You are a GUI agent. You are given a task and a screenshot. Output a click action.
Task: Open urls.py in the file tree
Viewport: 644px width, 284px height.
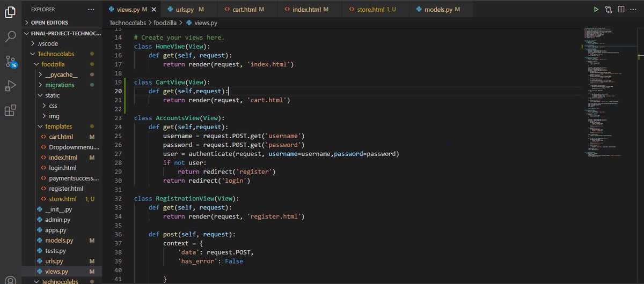pos(62,261)
